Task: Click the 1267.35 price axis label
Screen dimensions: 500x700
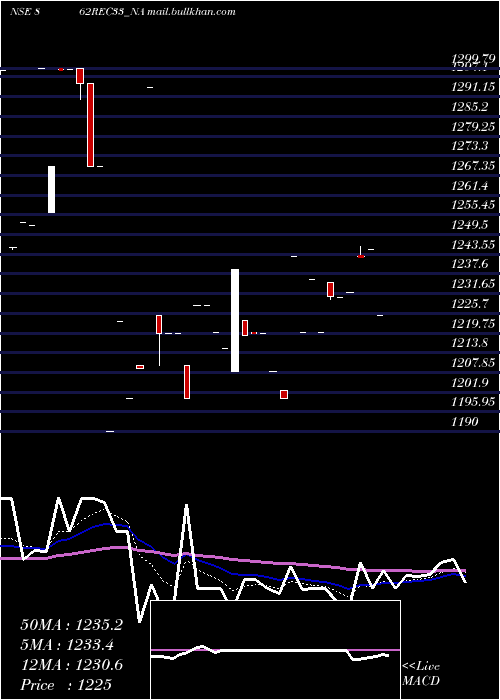Action: click(473, 166)
